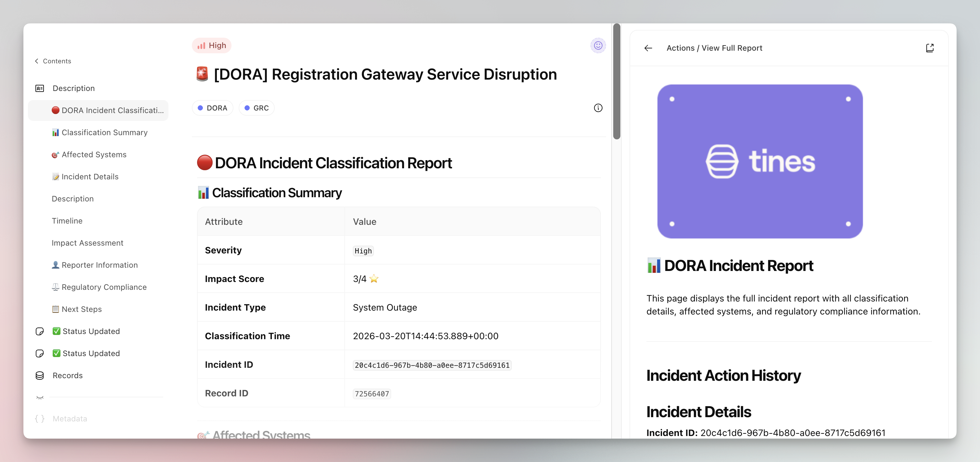This screenshot has height=462, width=980.
Task: Click the Tines logo banner image
Action: 760,161
